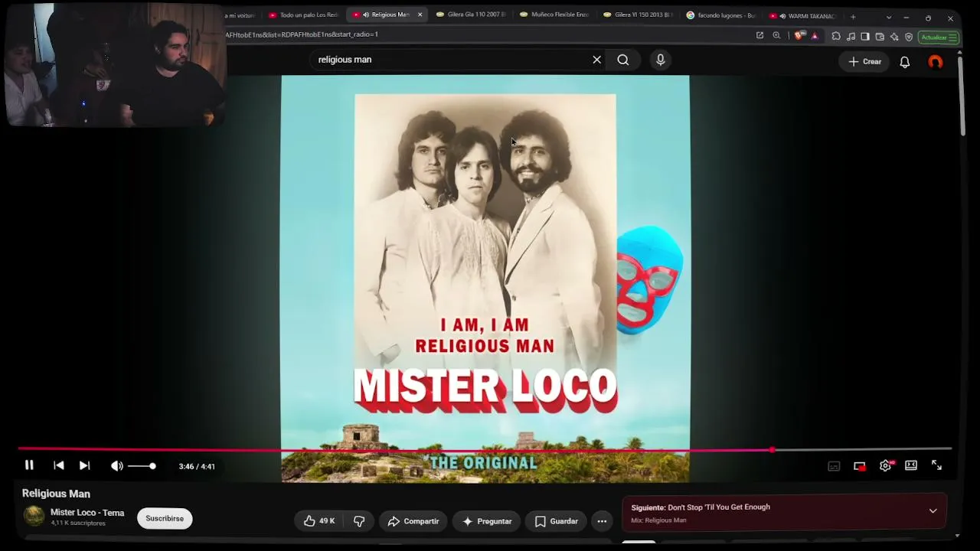Click the green Actualizar update button
The width and height of the screenshot is (980, 551).
click(938, 37)
